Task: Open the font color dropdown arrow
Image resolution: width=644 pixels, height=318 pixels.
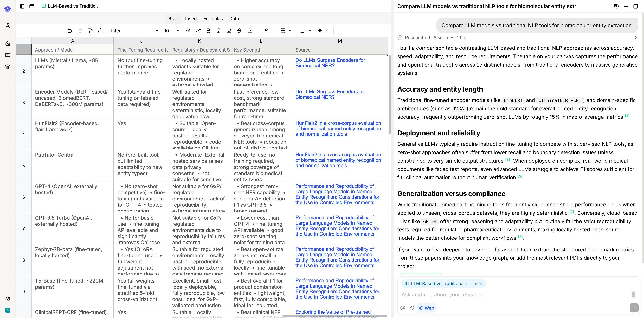Action: point(256,31)
